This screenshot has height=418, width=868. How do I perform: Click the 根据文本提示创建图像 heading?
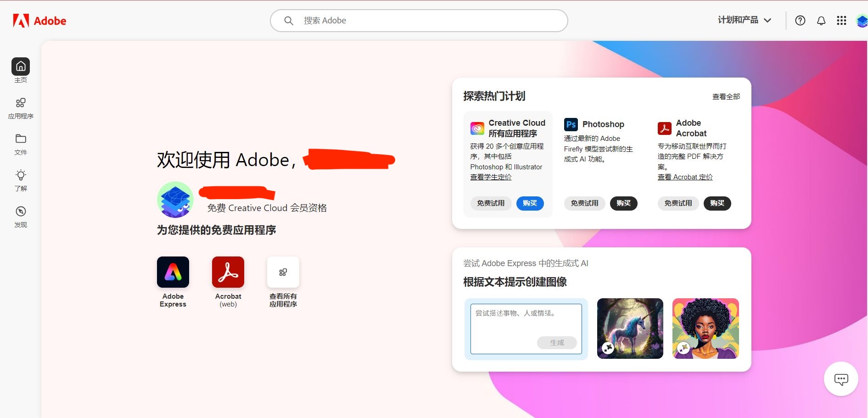point(515,282)
